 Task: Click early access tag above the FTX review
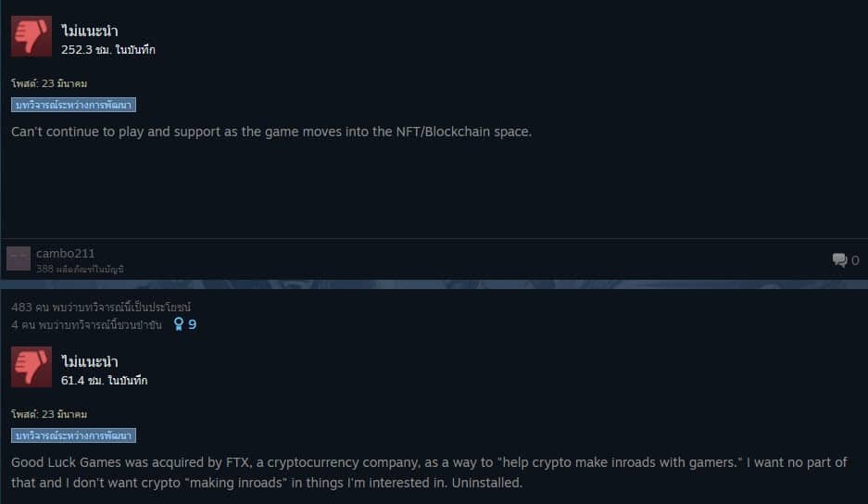point(73,435)
